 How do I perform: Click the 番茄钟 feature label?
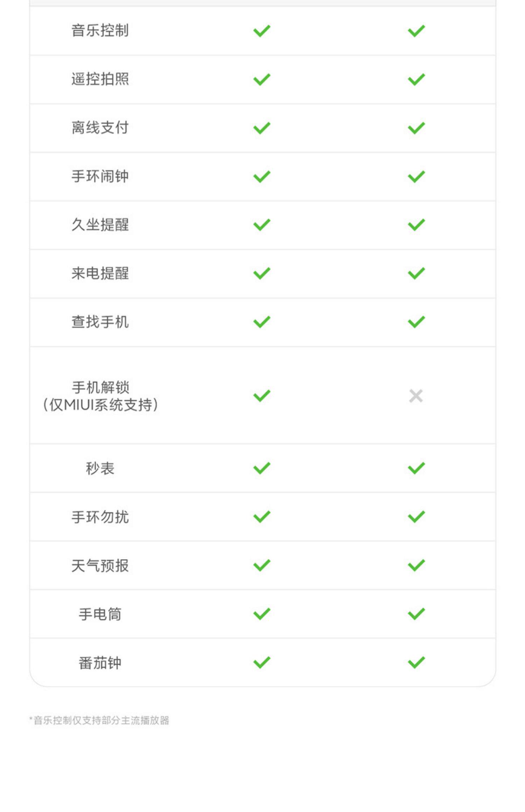(100, 663)
